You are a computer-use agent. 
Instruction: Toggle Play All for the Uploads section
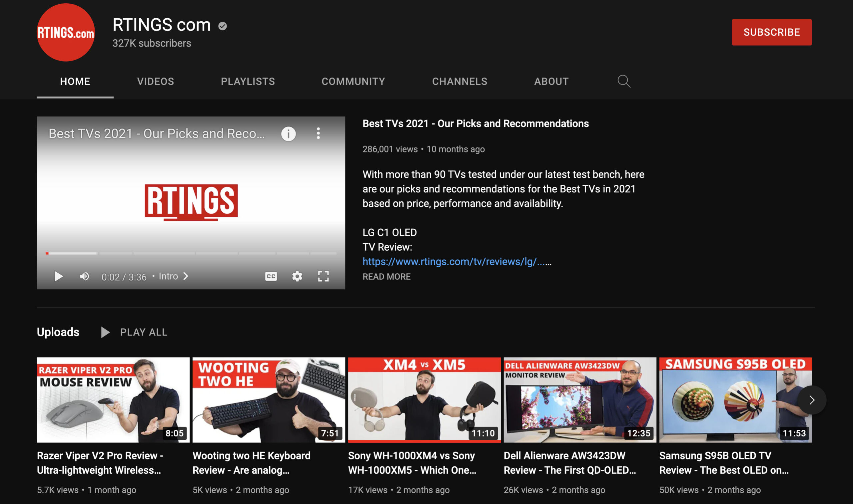pos(136,332)
